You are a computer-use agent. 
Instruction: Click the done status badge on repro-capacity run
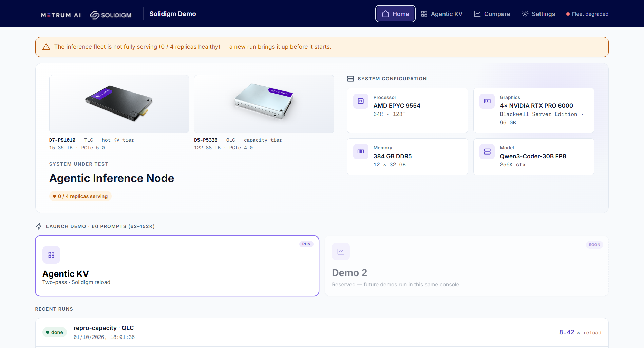(x=55, y=332)
